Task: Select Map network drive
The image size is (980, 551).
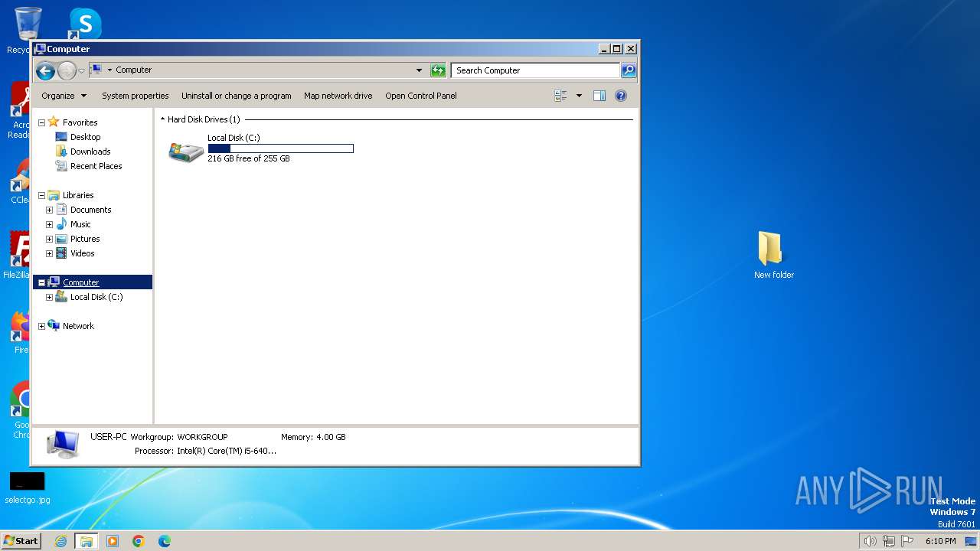Action: tap(338, 96)
